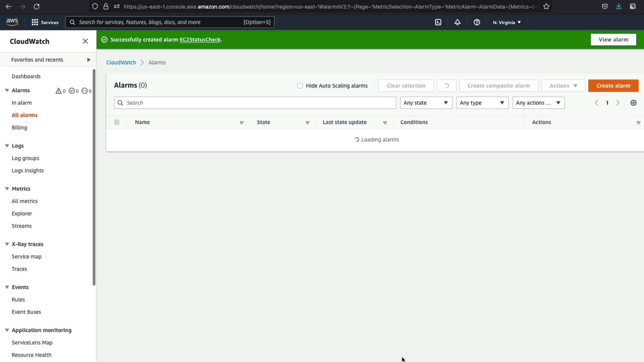The width and height of the screenshot is (644, 362).
Task: Open the notifications bell icon
Action: [x=457, y=22]
